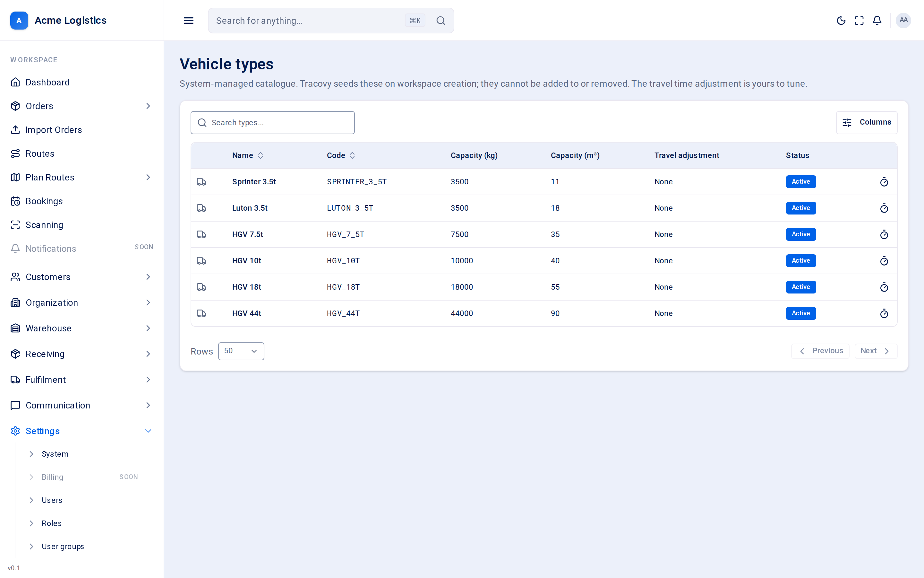Click code LUTON_3_5T
The height and width of the screenshot is (578, 924).
[x=350, y=208]
